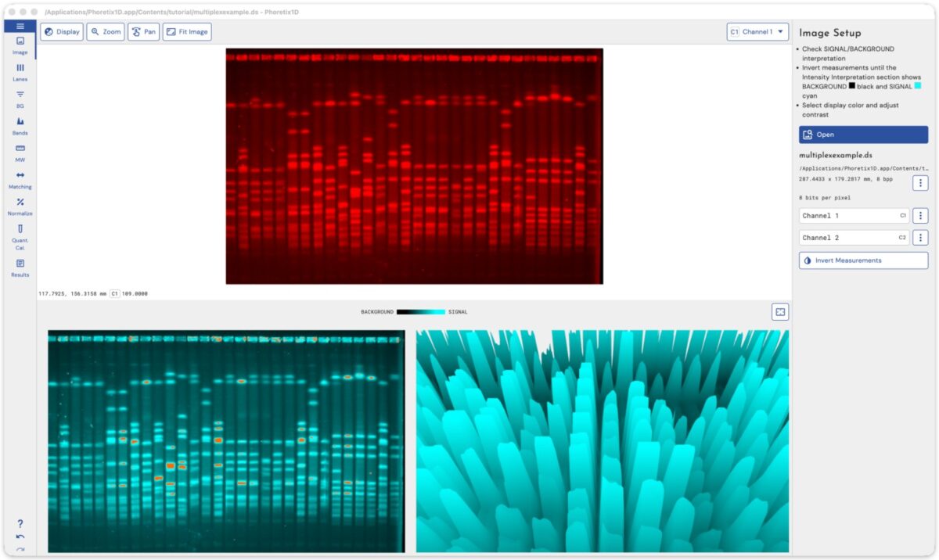The image size is (939, 560).
Task: Edit the Channel 2 name field
Action: point(854,238)
